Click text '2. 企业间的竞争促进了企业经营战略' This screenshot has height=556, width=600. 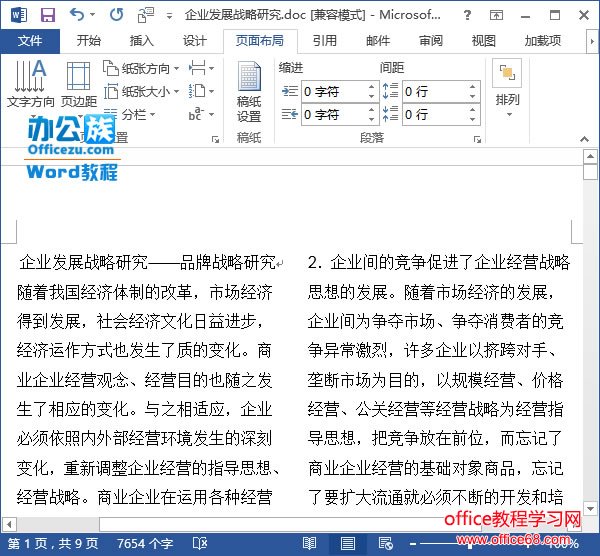click(439, 263)
